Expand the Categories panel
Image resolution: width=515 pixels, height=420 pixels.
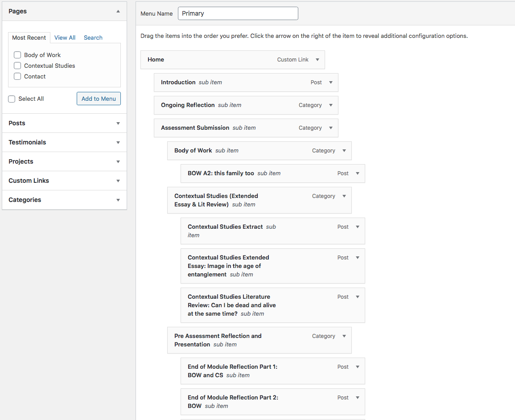click(64, 200)
